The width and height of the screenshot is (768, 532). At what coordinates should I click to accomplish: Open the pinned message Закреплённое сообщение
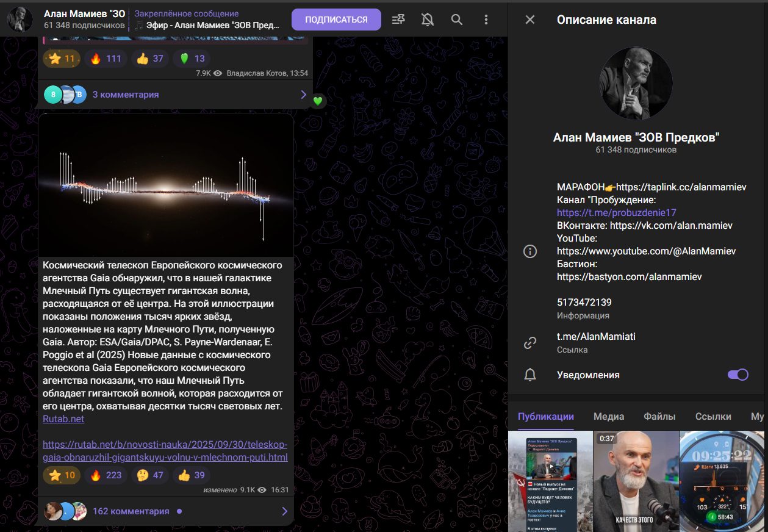point(207,20)
